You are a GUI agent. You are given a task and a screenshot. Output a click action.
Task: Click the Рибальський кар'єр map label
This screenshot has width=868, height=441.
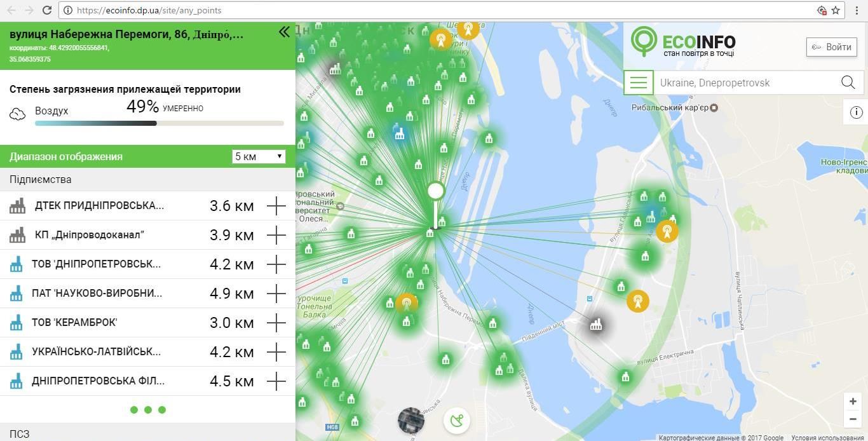tap(670, 107)
